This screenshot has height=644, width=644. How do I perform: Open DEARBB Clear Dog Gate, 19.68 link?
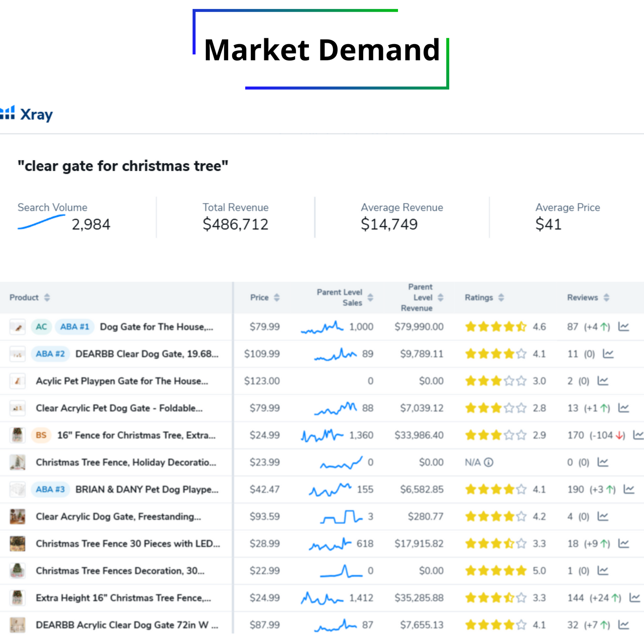point(147,354)
